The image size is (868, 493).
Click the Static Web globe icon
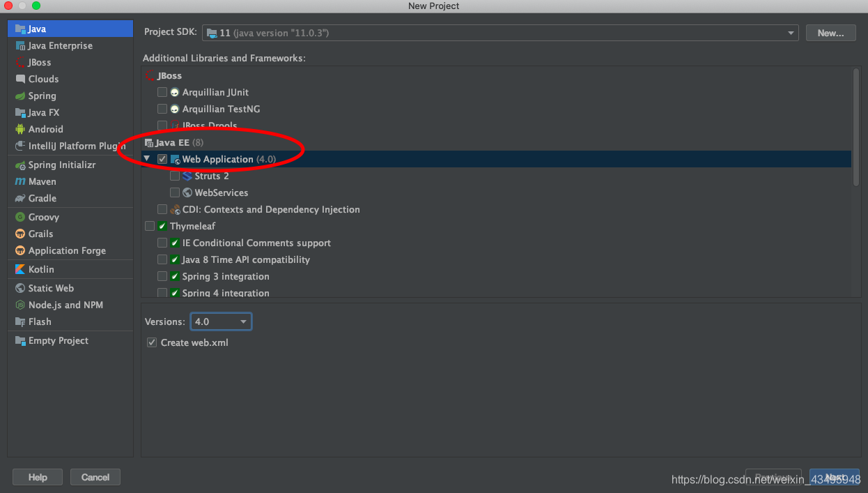pyautogui.click(x=20, y=289)
